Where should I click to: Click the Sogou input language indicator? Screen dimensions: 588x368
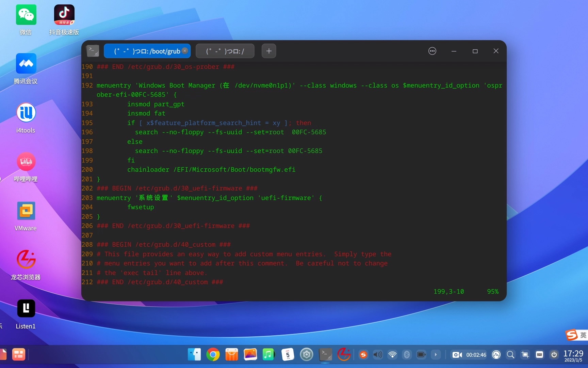pos(583,335)
